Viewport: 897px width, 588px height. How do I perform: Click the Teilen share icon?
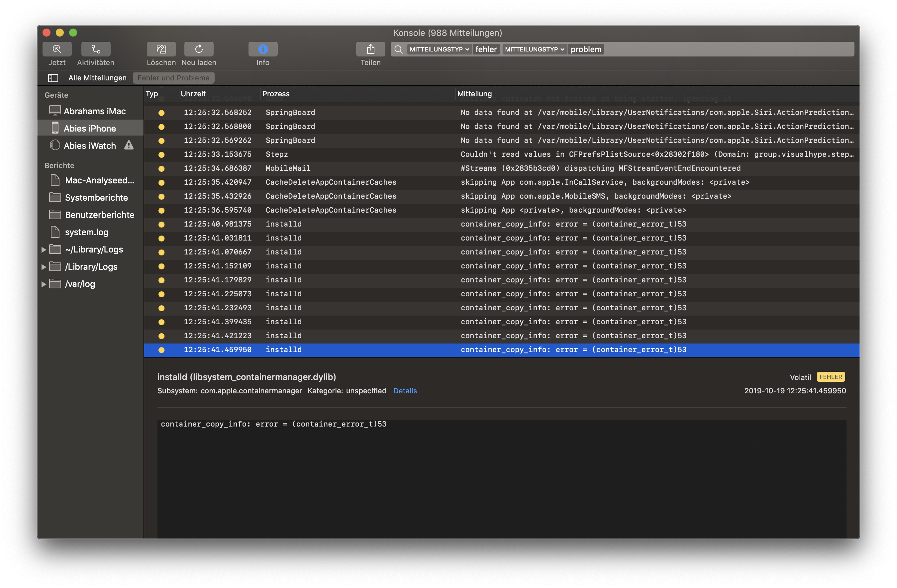[370, 49]
